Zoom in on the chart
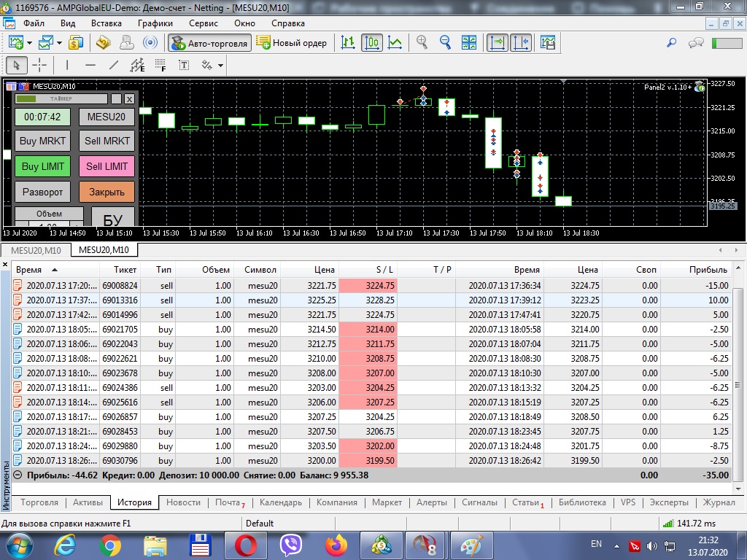 point(422,42)
